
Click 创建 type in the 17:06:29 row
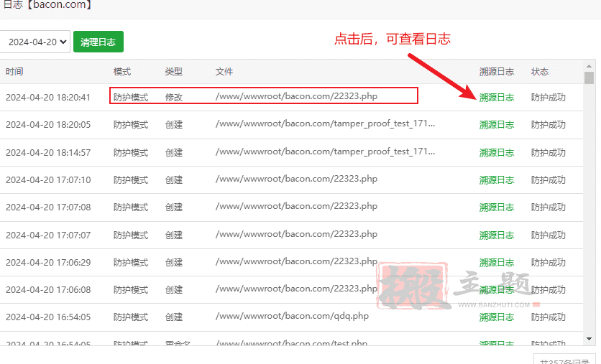174,263
